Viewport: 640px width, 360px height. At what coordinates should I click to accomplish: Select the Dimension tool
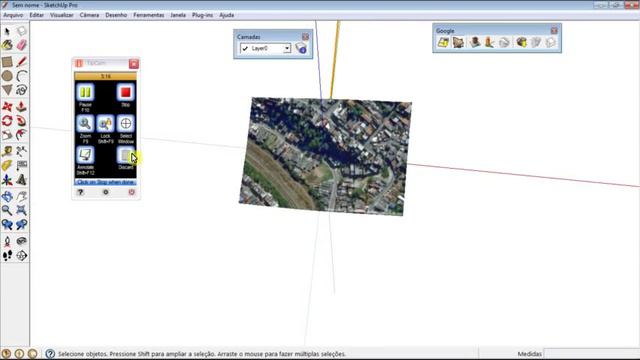click(22, 151)
